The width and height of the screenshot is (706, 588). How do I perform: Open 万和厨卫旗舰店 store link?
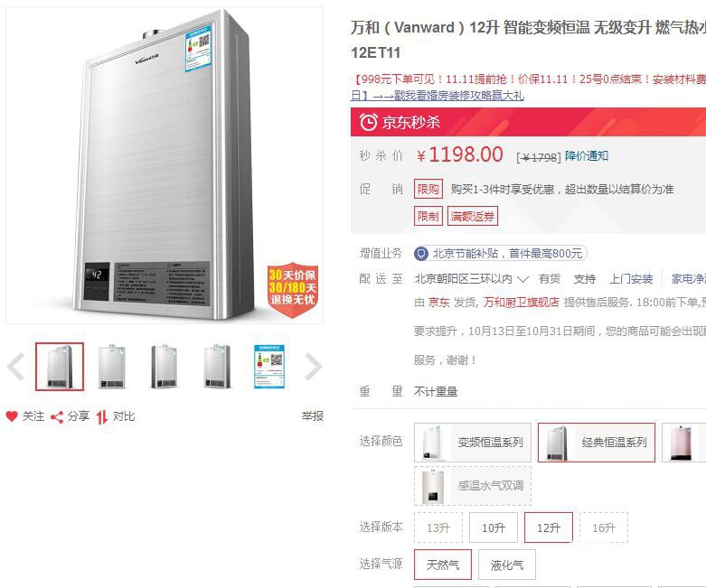click(x=521, y=303)
